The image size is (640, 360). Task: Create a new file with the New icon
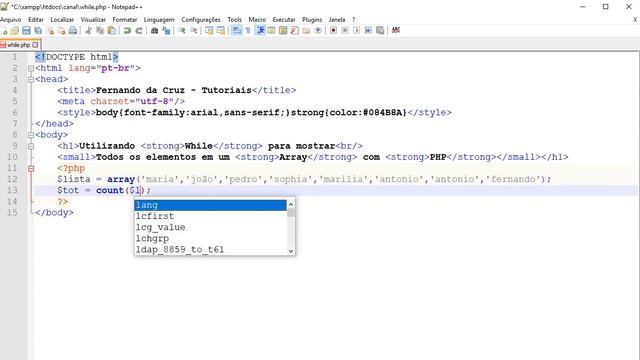coord(4,31)
